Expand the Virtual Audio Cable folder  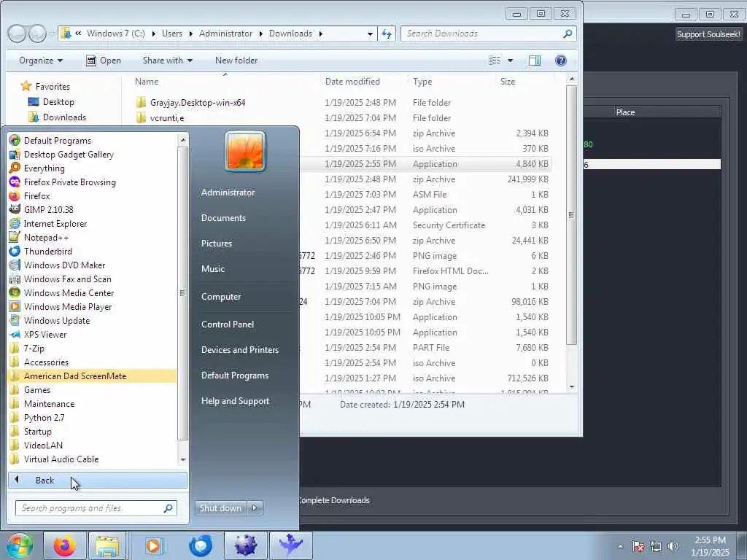click(61, 459)
